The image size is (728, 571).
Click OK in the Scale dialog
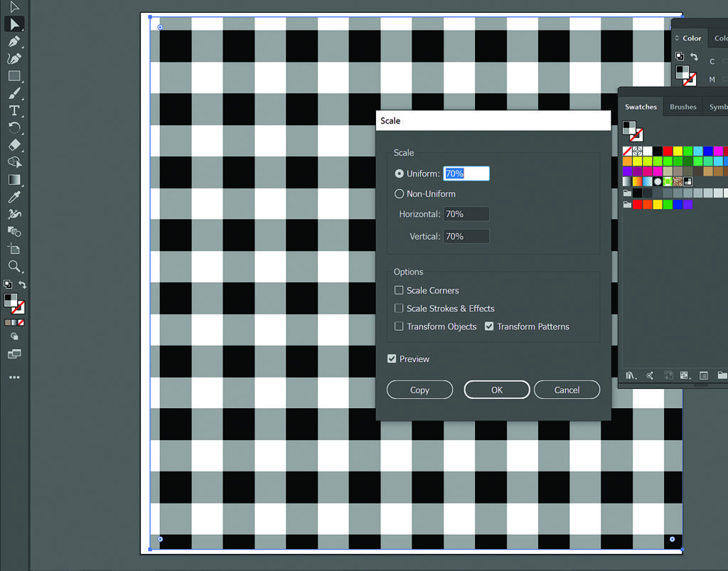pyautogui.click(x=496, y=390)
